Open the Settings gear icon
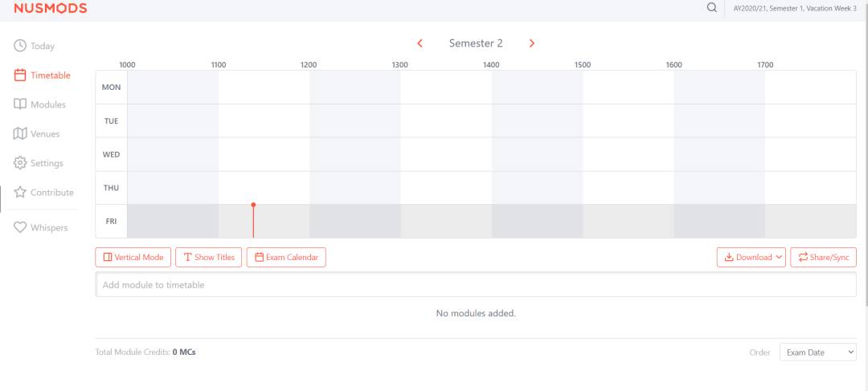This screenshot has height=391, width=868. [x=20, y=163]
